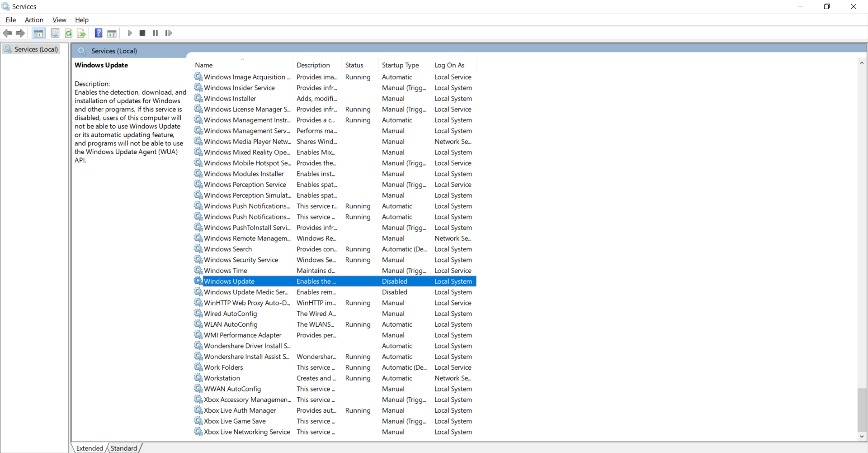Select Windows Update Medic Service name
Viewport: 868px width, 453px height.
coord(246,292)
